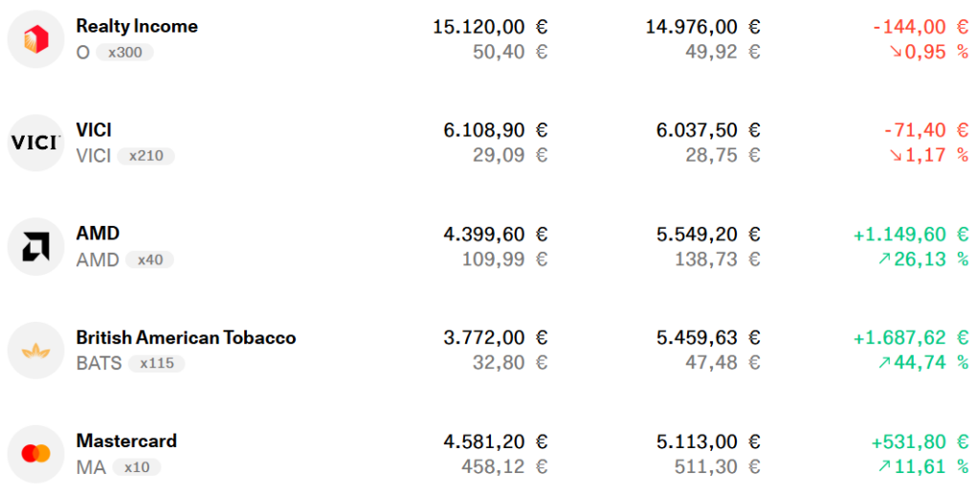
Task: Click the x115 share count badge
Action: click(x=156, y=364)
